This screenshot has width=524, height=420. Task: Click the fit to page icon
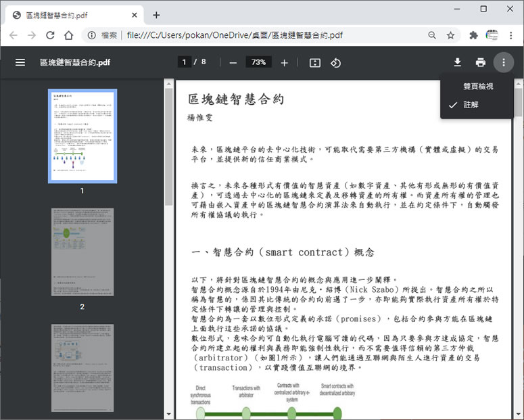pos(314,62)
